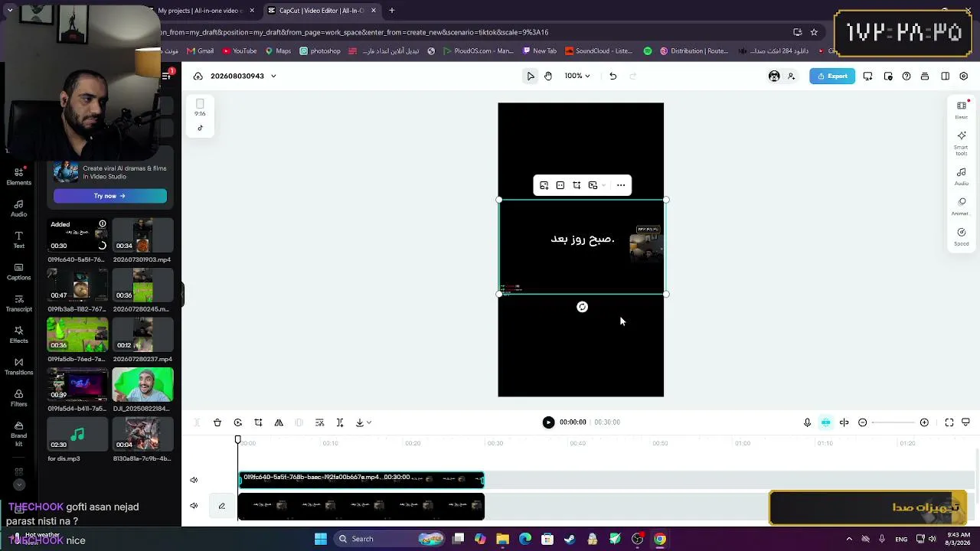The width and height of the screenshot is (980, 551).
Task: Toggle the split preview-axis button in timeline toolbar
Action: click(844, 422)
